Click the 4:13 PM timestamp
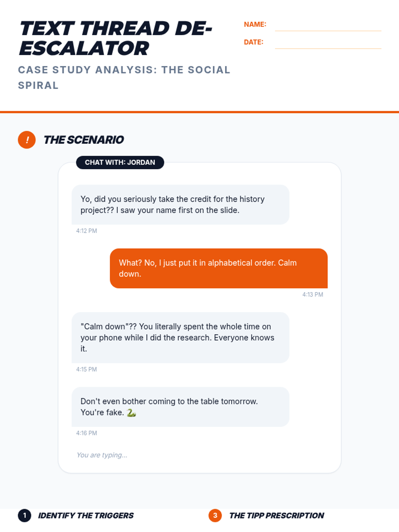399x532 pixels. point(313,295)
